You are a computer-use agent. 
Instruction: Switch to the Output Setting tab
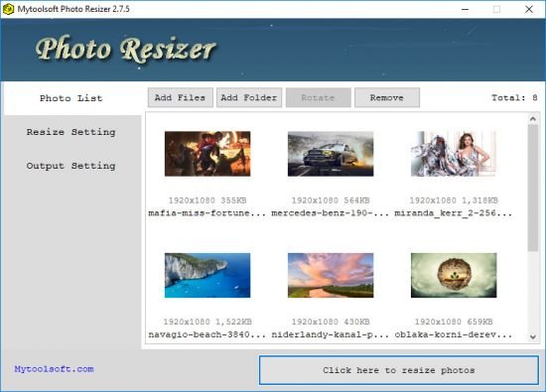(71, 166)
